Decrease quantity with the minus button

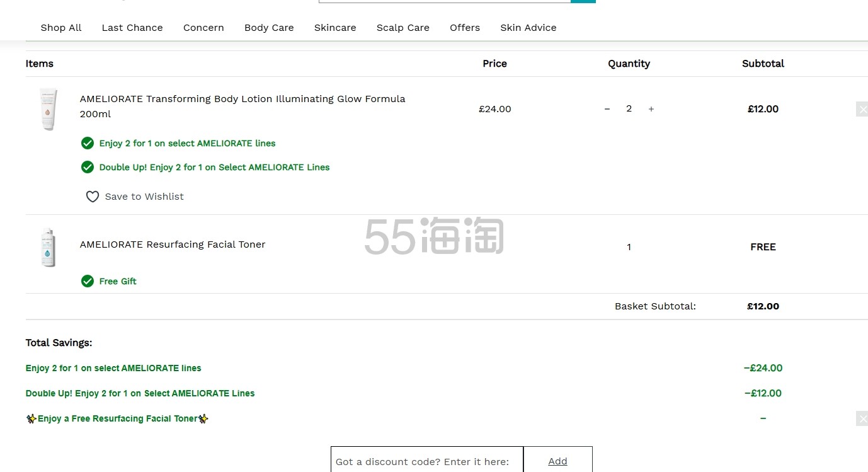[x=607, y=109]
